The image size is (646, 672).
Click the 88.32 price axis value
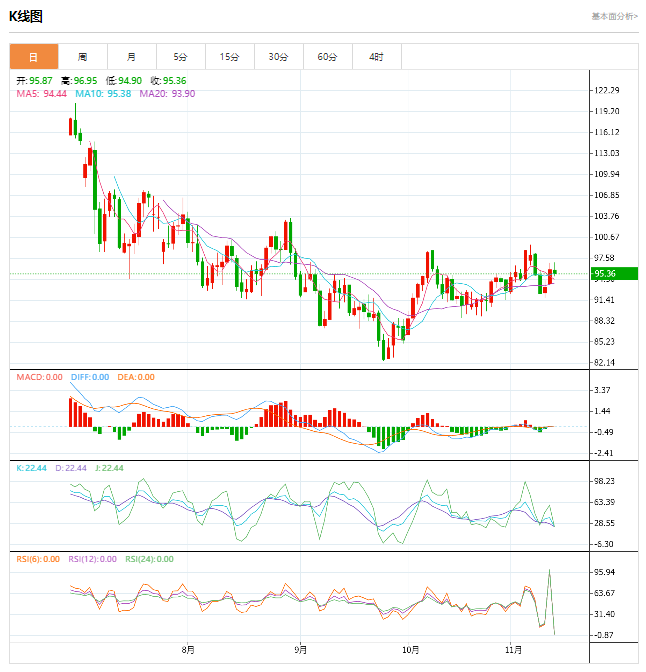pyautogui.click(x=604, y=321)
